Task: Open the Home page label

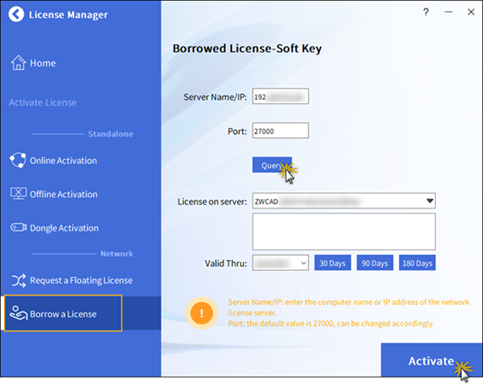Action: pos(43,63)
